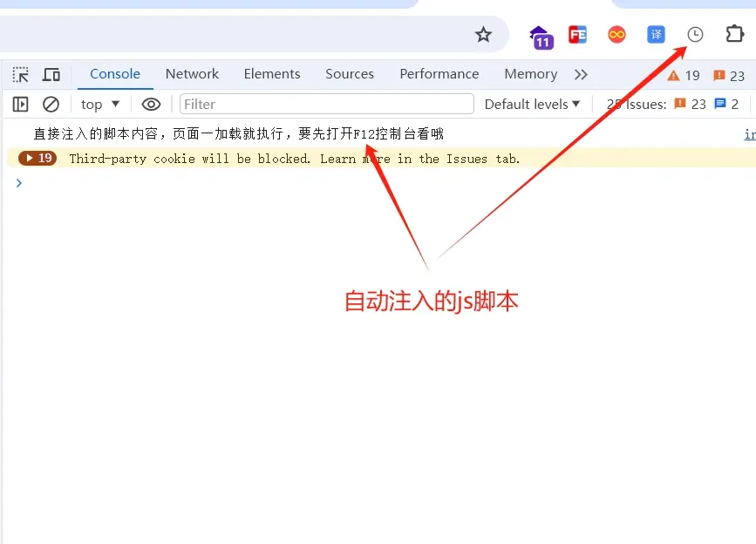Viewport: 756px width, 544px height.
Task: Open the orange infinity loop extension
Action: pos(616,35)
